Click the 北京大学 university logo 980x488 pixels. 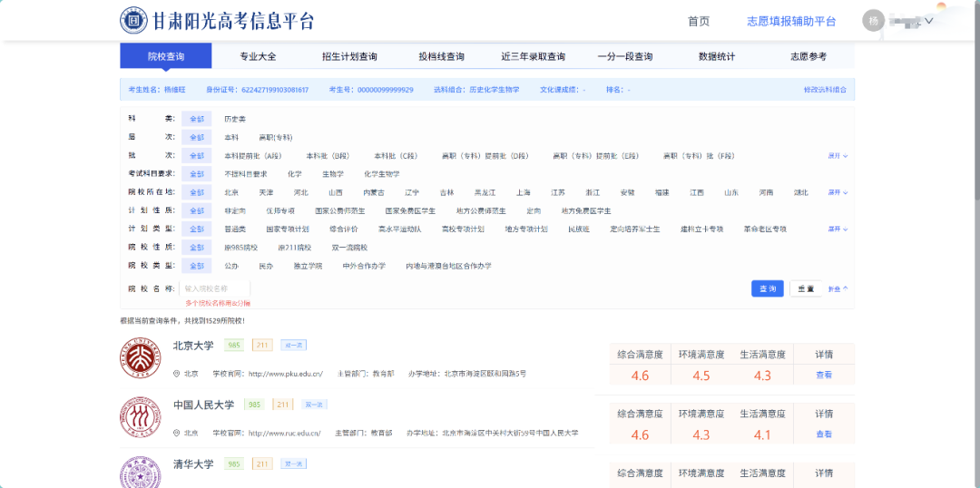click(x=139, y=357)
